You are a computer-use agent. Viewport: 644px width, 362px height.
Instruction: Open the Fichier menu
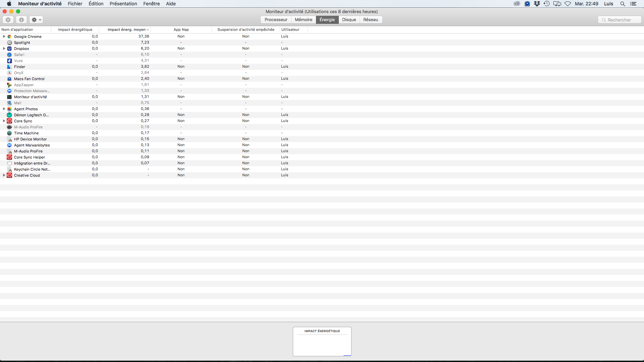[75, 4]
